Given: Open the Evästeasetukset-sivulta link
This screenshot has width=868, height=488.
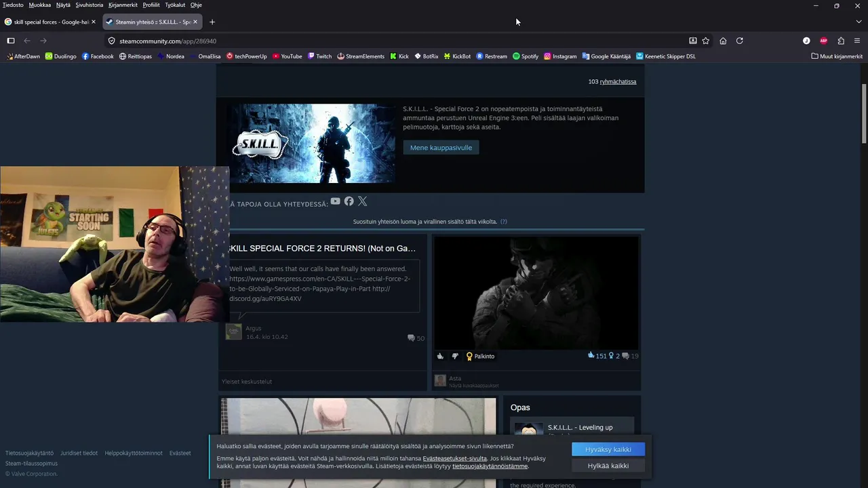Looking at the screenshot, I should (455, 459).
